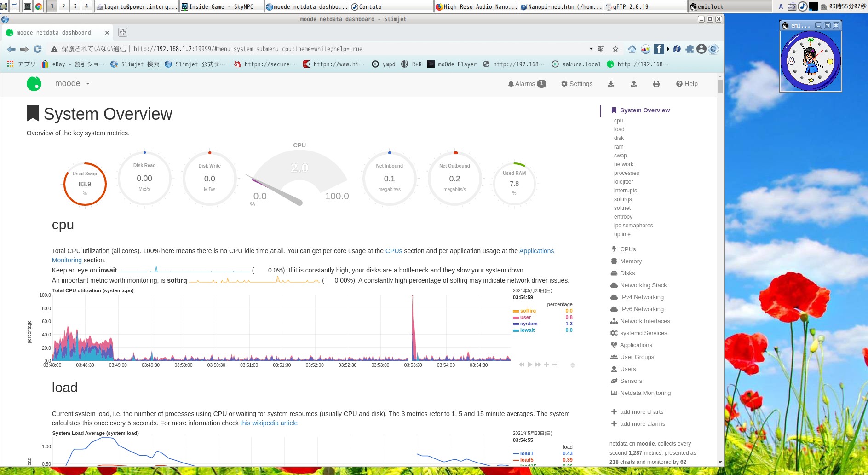Screen dimensions: 868x475
Task: Bookmark page with the star icon
Action: coord(615,49)
